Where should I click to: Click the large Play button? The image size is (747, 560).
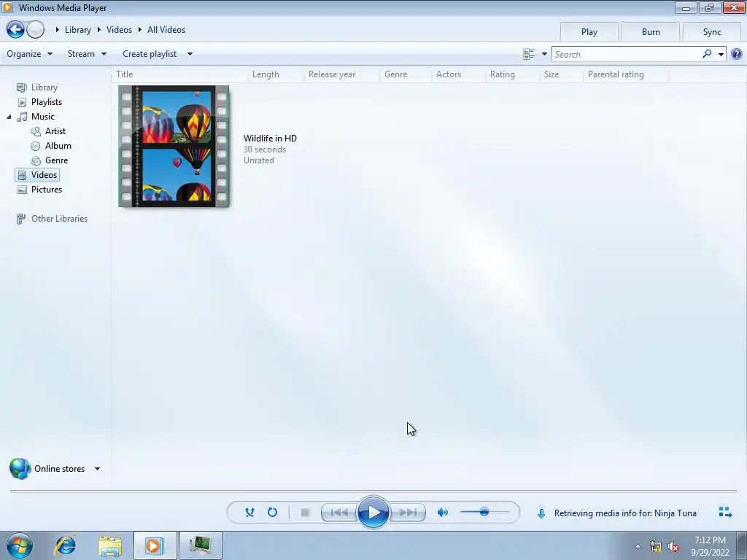click(x=373, y=513)
